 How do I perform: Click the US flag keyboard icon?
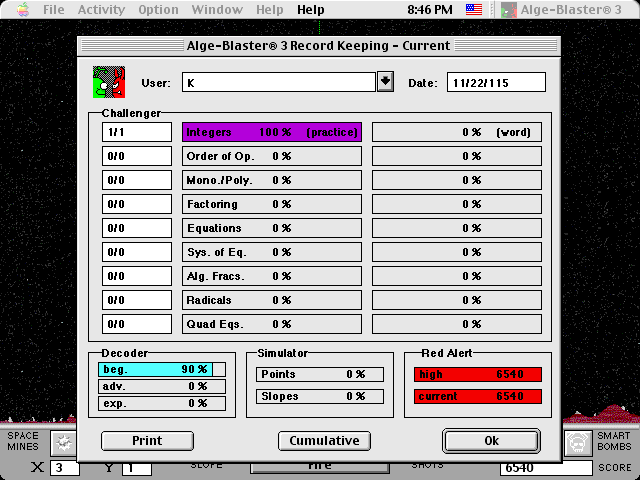click(x=474, y=10)
